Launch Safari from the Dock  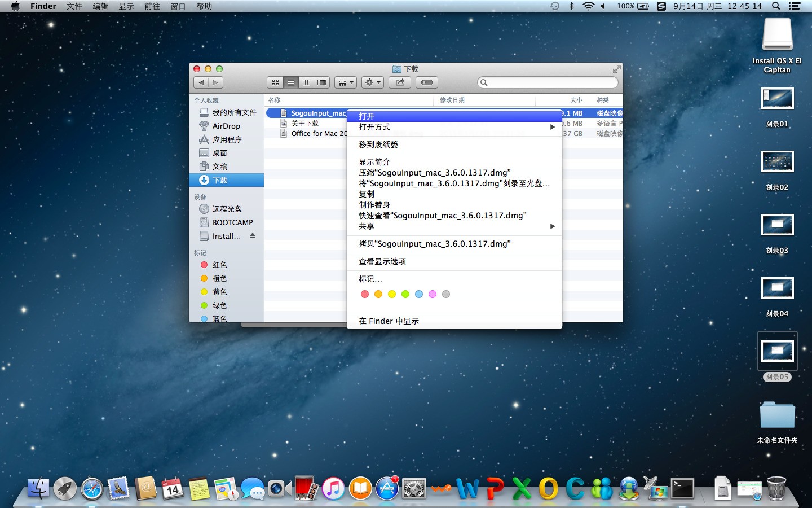(x=92, y=489)
